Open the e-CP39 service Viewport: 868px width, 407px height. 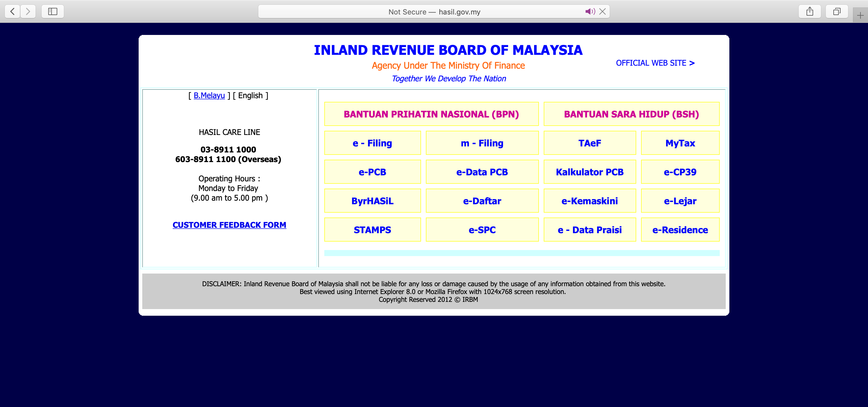click(x=680, y=172)
